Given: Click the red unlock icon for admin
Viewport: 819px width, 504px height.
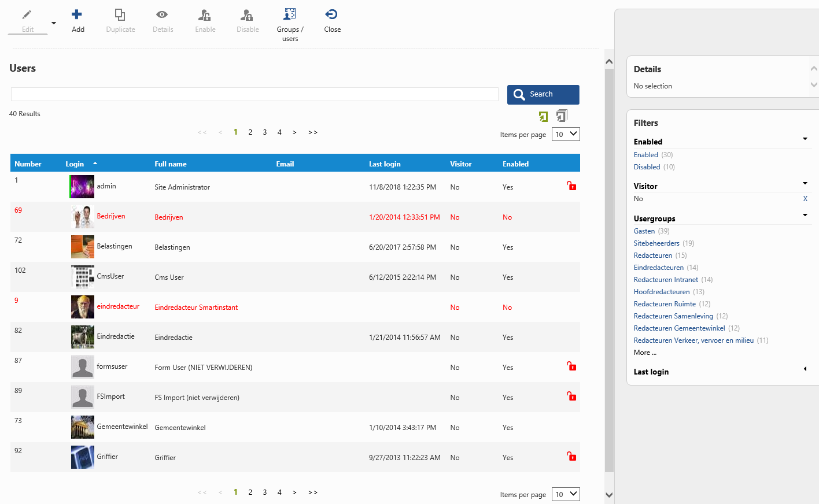Looking at the screenshot, I should pos(571,186).
